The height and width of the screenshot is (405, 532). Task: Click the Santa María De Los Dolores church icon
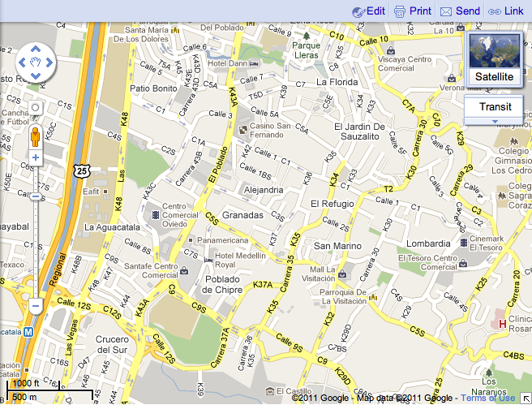(x=175, y=30)
